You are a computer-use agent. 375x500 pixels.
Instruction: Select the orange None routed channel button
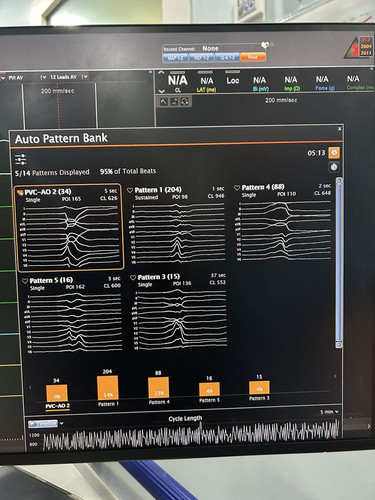click(x=253, y=57)
